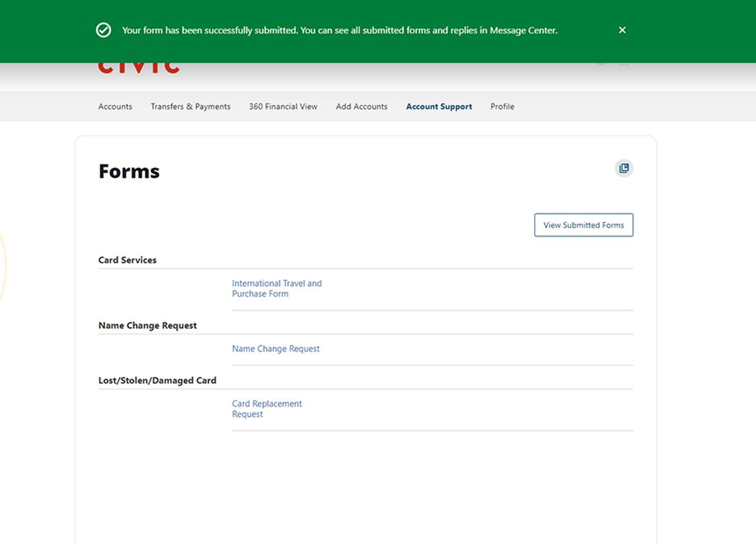Open the Account Support menu
The image size is (756, 544).
click(x=439, y=107)
